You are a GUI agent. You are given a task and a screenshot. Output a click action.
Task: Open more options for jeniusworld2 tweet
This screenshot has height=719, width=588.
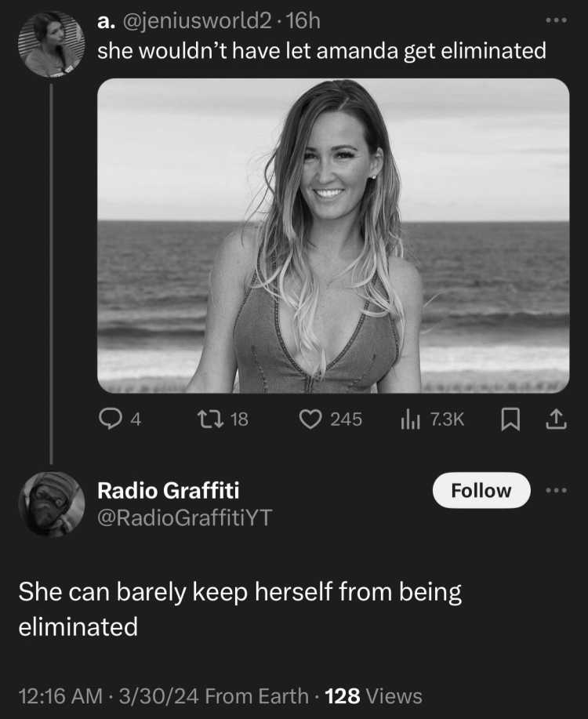(x=557, y=20)
